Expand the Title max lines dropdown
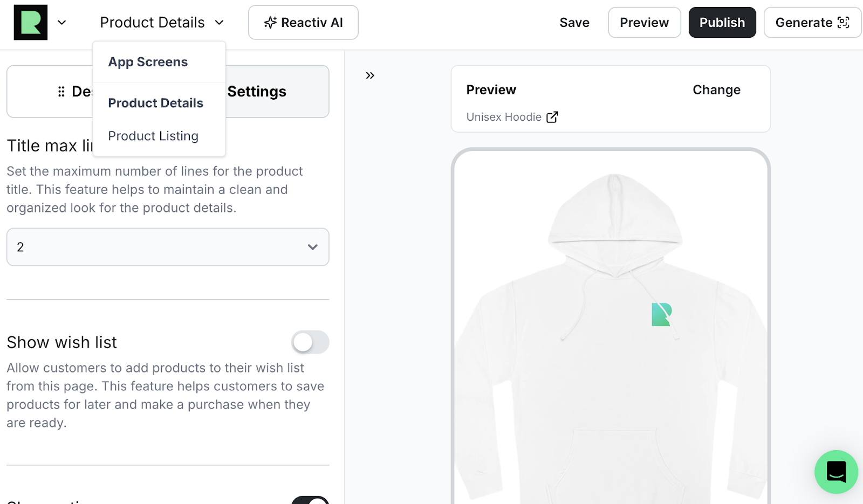Screen dimensions: 863x504 168,247
